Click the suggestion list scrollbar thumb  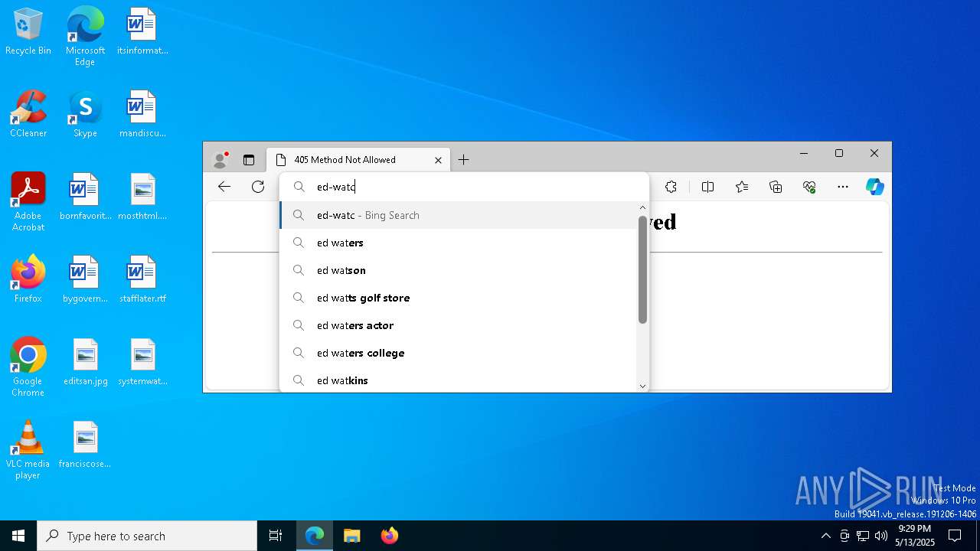pyautogui.click(x=642, y=269)
